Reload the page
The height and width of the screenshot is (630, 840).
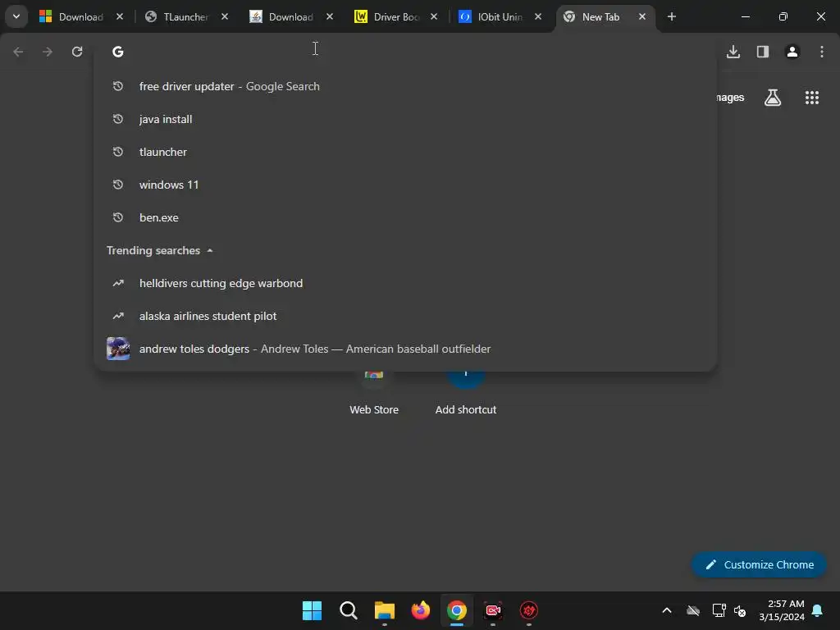[x=77, y=52]
